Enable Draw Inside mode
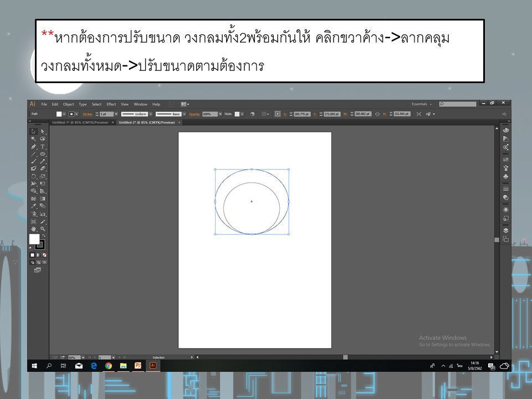Viewport: 532px width, 399px height. 44,262
